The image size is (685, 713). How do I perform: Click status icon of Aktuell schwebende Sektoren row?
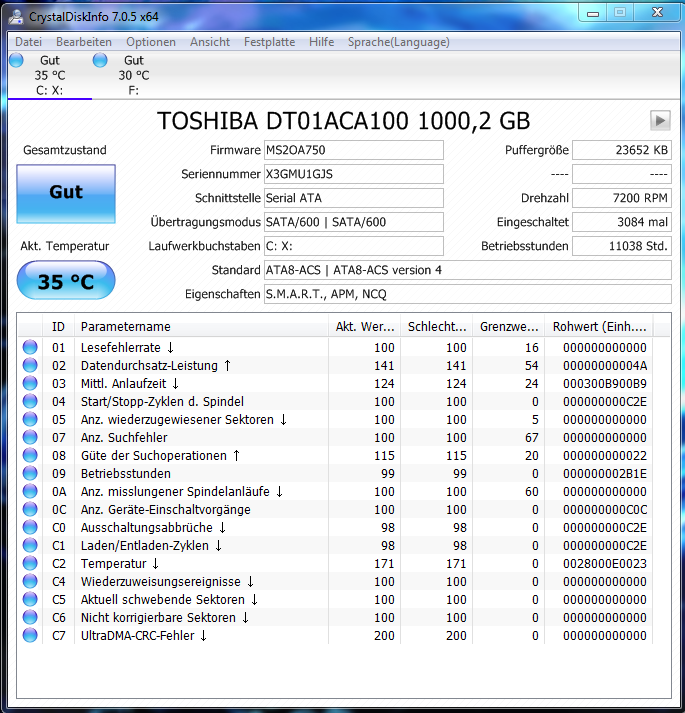(x=30, y=599)
